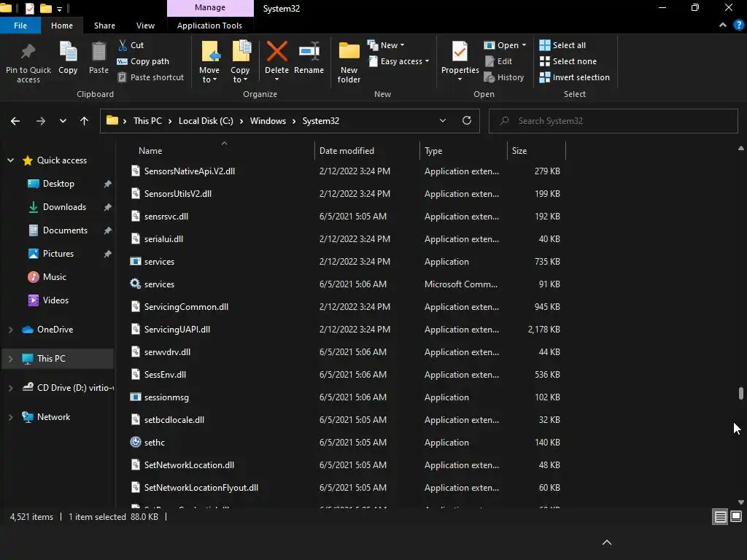747x560 pixels.
Task: Open Desktop in Quick access
Action: (x=58, y=184)
